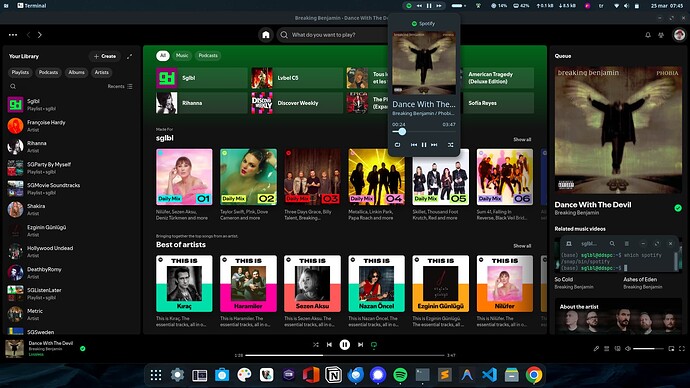Click previous track in top bar media controls
The image size is (690, 388).
[x=419, y=6]
